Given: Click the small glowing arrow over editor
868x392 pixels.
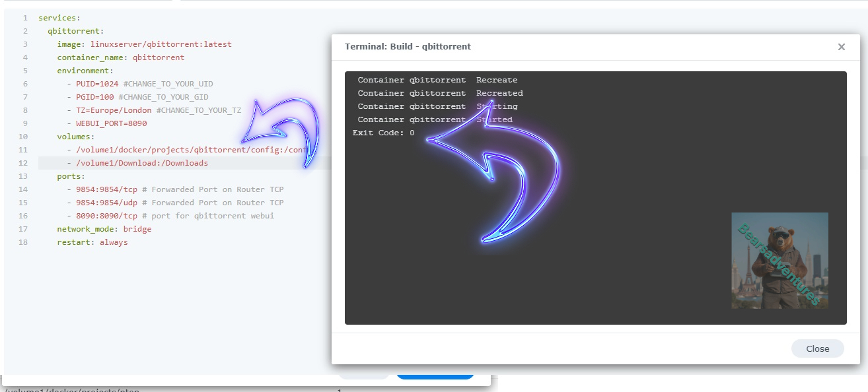Looking at the screenshot, I should [x=284, y=131].
